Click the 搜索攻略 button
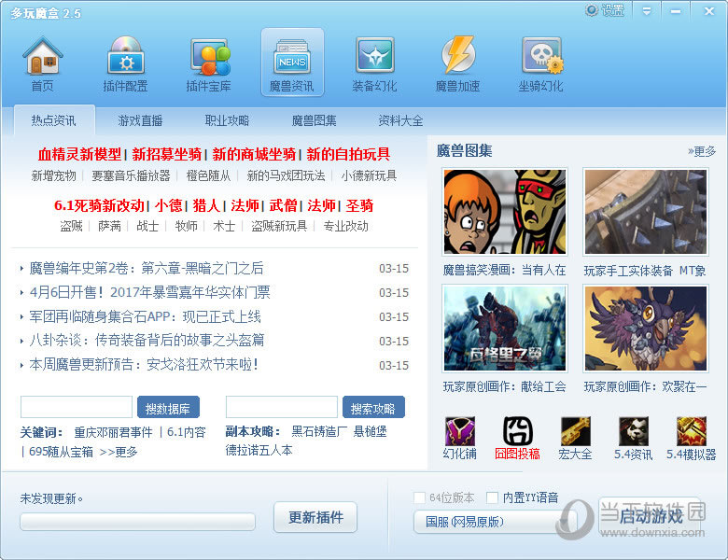 tap(373, 407)
